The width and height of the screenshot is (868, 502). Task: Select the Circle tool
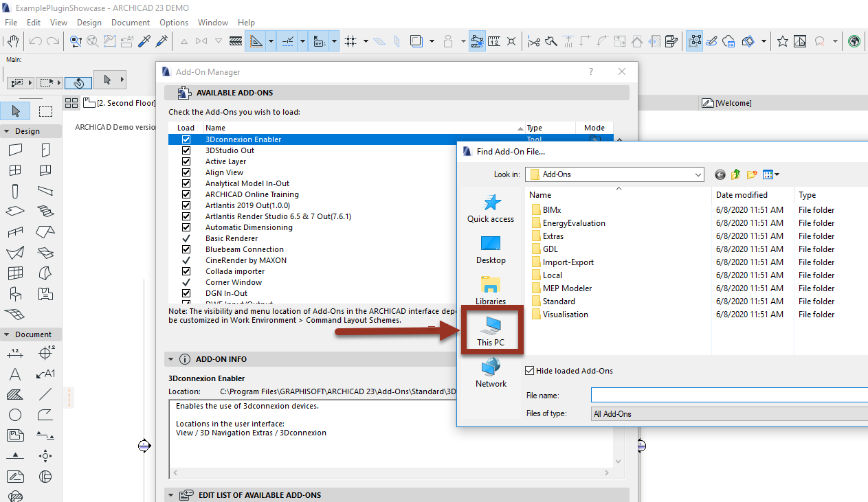point(15,415)
